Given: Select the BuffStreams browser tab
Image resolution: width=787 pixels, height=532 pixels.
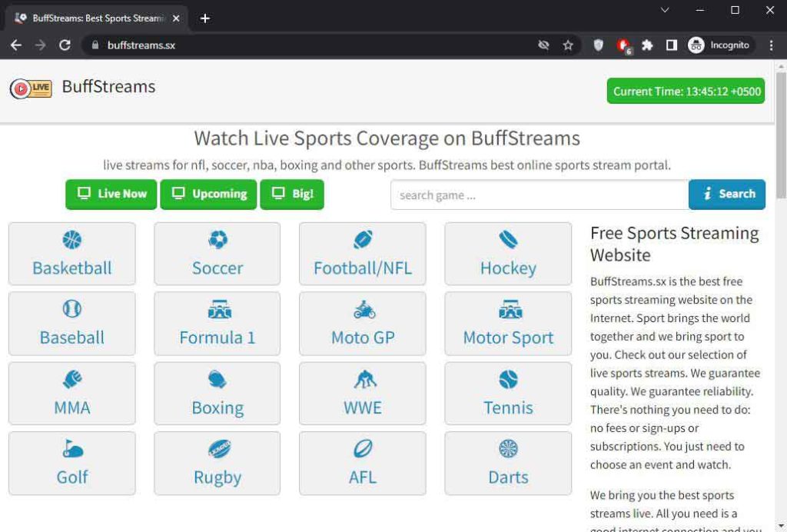Looking at the screenshot, I should (x=92, y=18).
